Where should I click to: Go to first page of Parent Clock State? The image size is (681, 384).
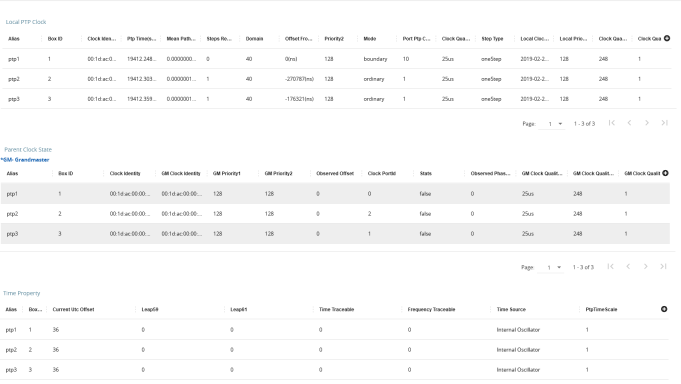pyautogui.click(x=610, y=266)
